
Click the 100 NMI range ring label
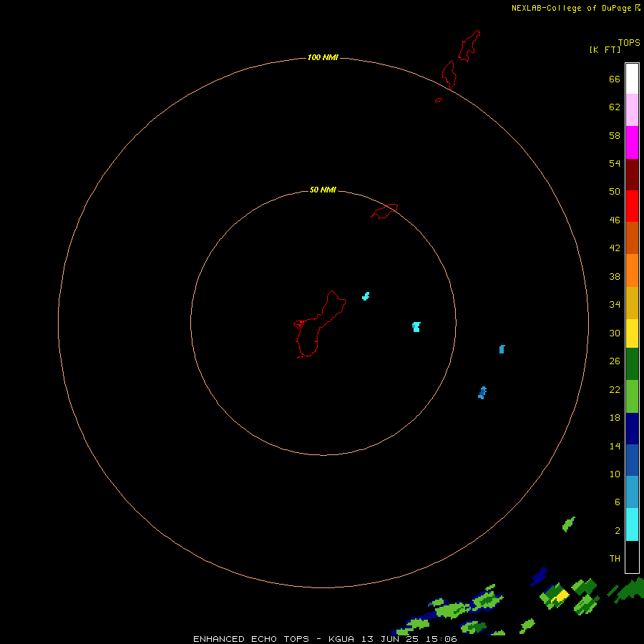[323, 57]
